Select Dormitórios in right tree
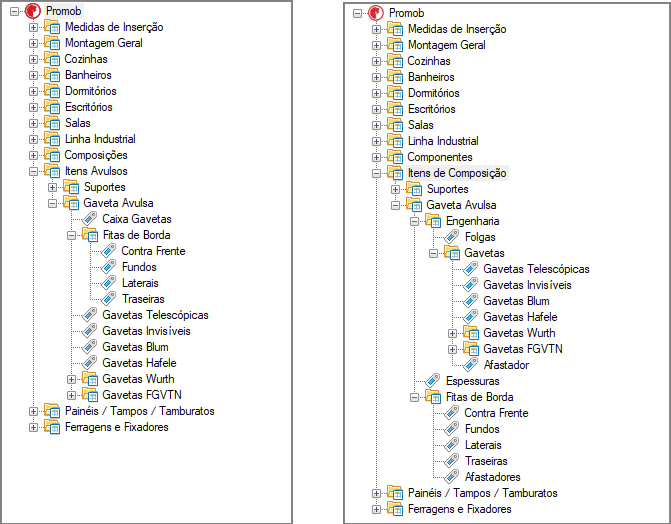Screen dimensions: 671x524 pos(433,93)
